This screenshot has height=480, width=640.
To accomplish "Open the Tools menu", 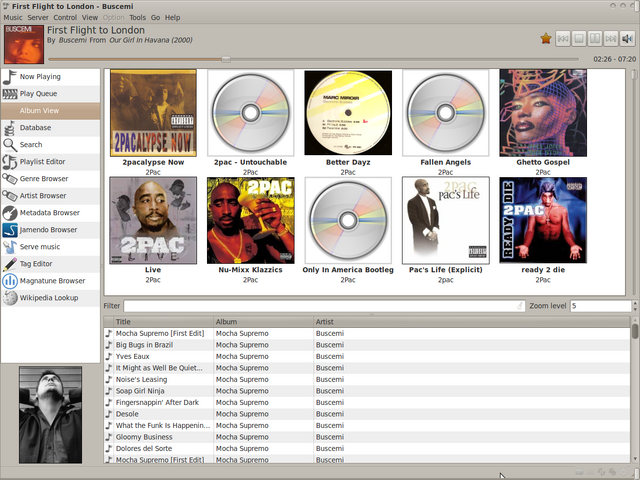I will [x=138, y=18].
